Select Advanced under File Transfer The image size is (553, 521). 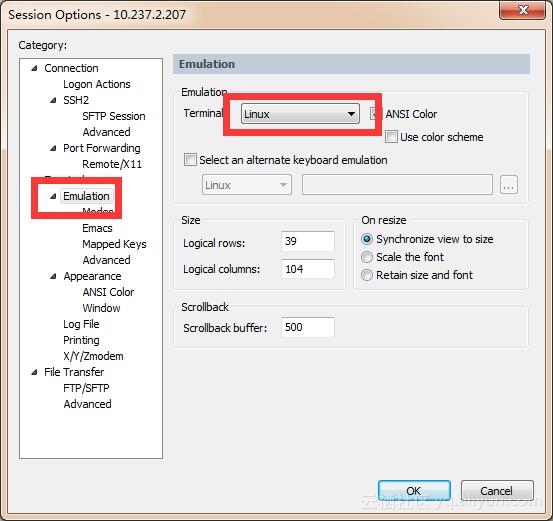87,404
